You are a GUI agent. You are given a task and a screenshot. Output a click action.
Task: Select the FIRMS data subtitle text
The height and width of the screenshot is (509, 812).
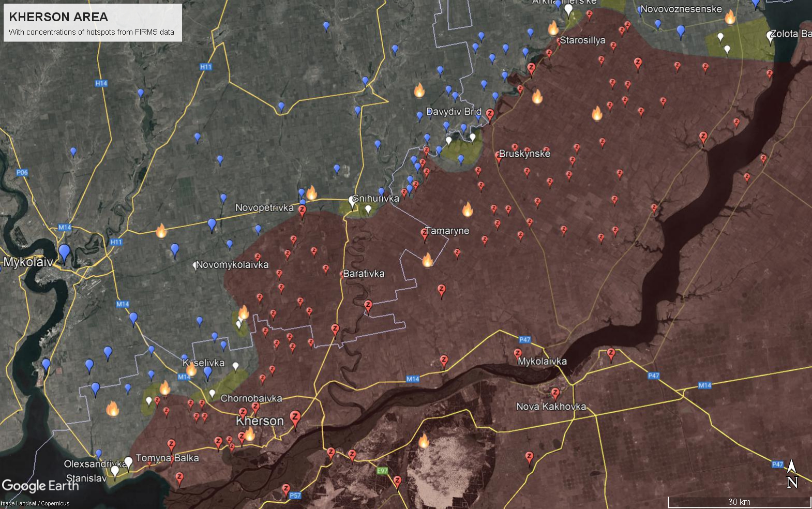point(92,32)
